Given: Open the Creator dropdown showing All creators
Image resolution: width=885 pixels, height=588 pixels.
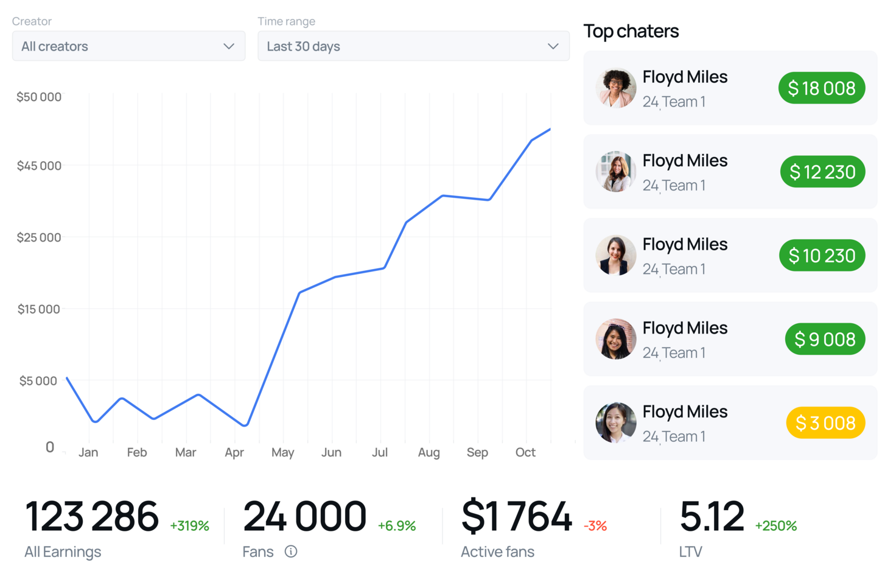Looking at the screenshot, I should coord(128,46).
